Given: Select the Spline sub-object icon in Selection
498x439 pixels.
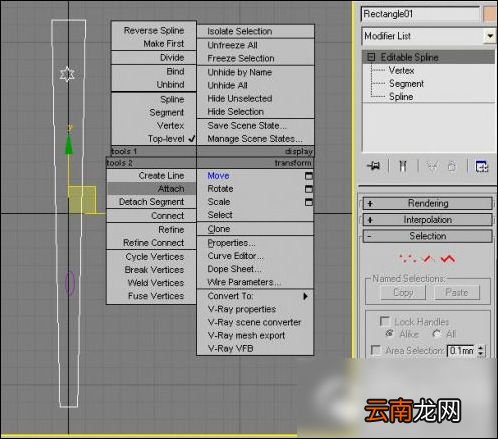Looking at the screenshot, I should pyautogui.click(x=448, y=258).
